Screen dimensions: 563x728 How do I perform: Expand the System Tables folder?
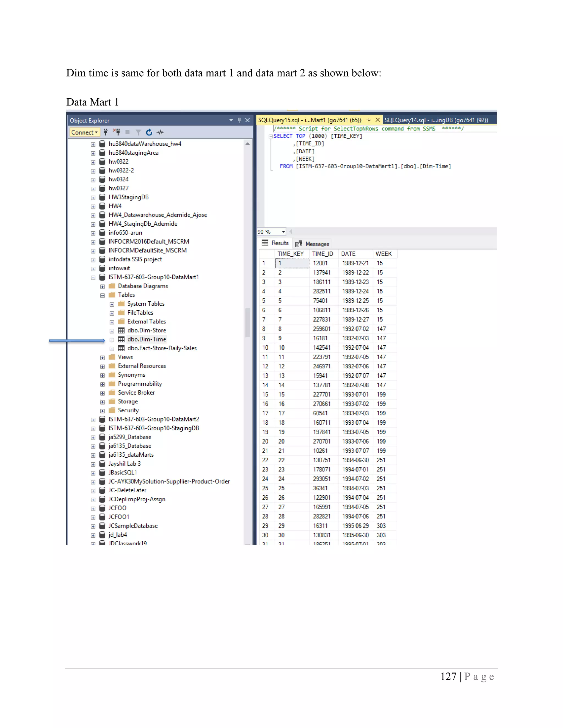click(x=112, y=304)
